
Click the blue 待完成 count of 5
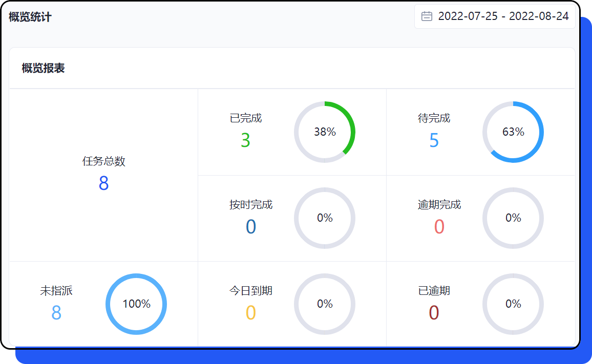[434, 140]
